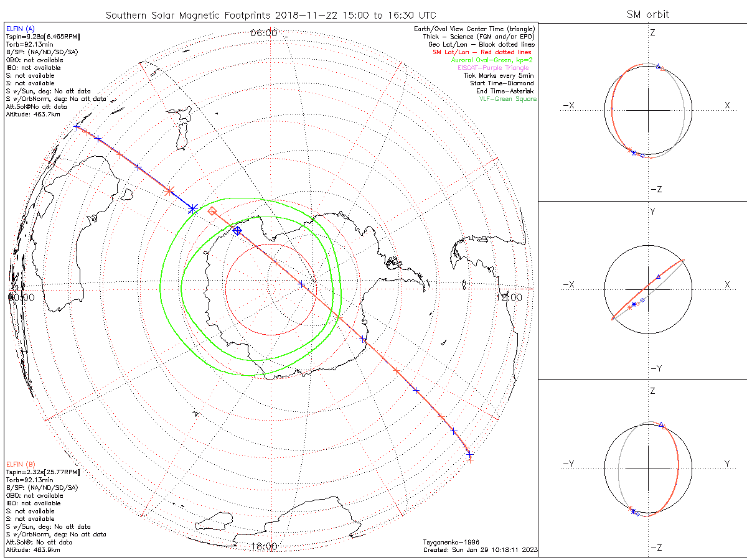The image size is (747, 560).
Task: Click the blue diamond ELFIN-A start marker
Action: pos(237,231)
